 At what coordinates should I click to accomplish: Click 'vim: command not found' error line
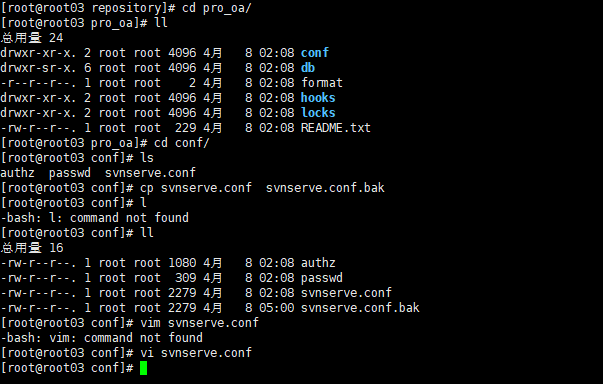102,338
